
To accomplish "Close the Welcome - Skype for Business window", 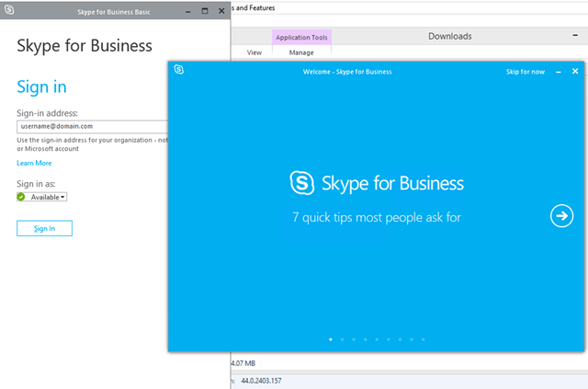I will point(575,71).
